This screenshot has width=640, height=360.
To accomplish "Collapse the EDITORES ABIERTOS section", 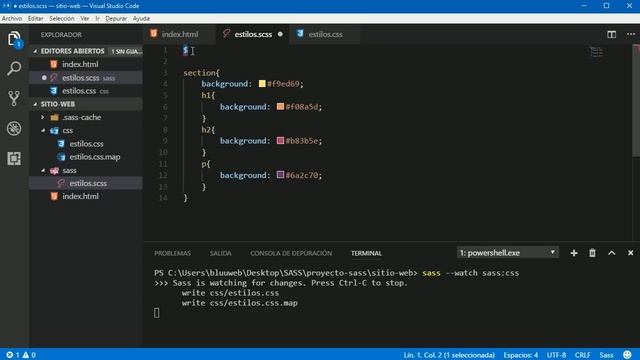I will pos(87,51).
